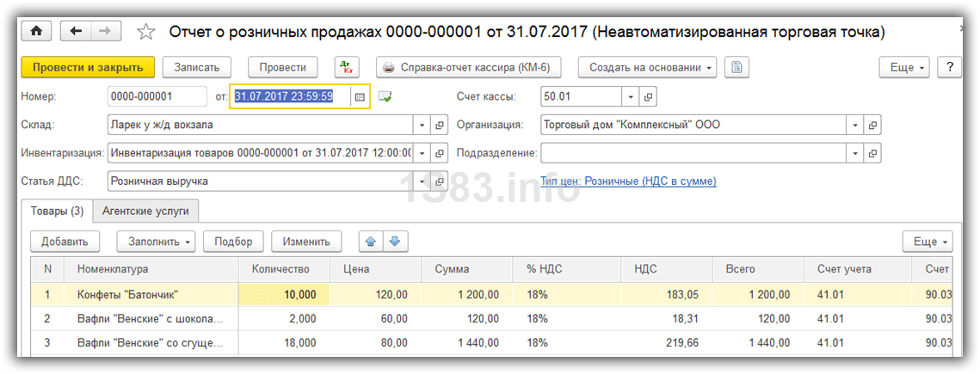The width and height of the screenshot is (980, 374).
Task: Expand the Склад dropdown list
Action: (422, 125)
